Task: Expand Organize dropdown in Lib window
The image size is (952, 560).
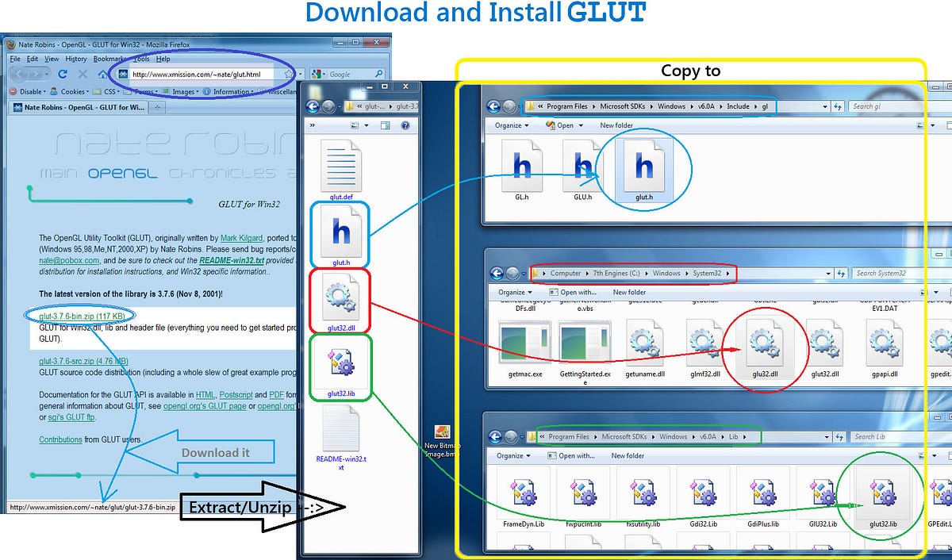Action: click(513, 456)
